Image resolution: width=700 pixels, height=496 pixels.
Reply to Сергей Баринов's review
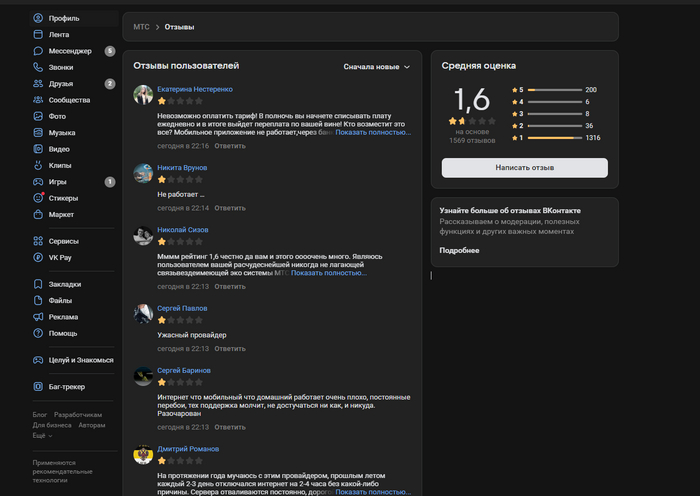tap(230, 427)
